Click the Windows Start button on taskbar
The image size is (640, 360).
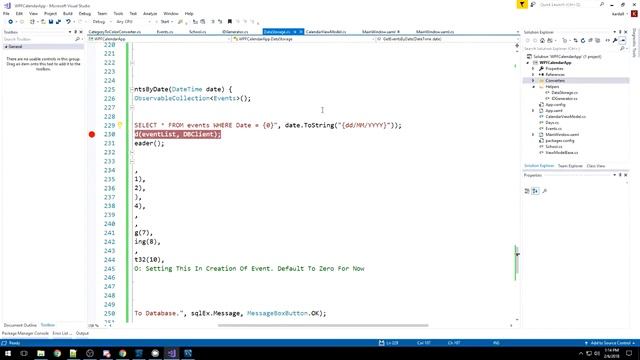(x=8, y=353)
